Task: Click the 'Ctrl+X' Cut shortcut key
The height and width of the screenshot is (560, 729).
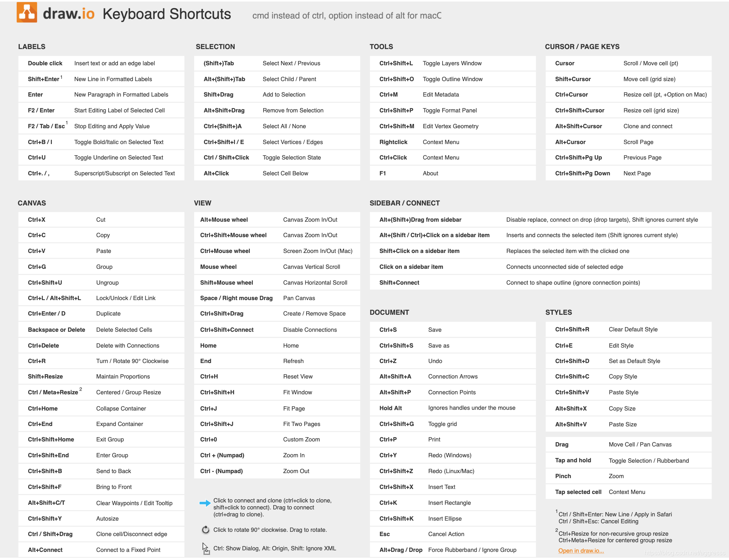Action: (37, 220)
